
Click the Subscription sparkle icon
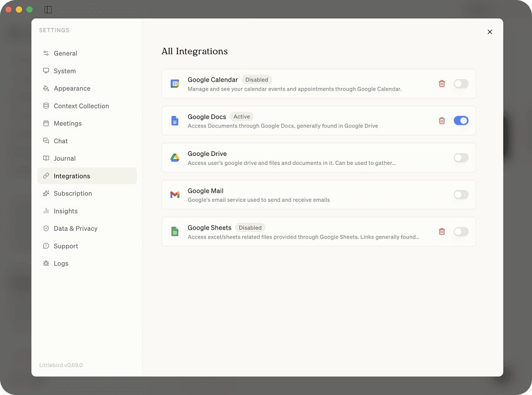[46, 193]
